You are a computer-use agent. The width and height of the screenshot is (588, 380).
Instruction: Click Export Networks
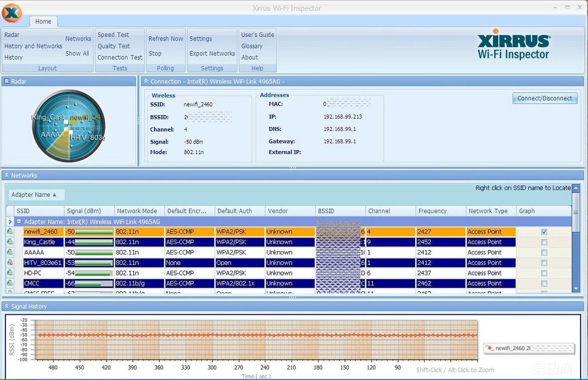click(x=212, y=53)
